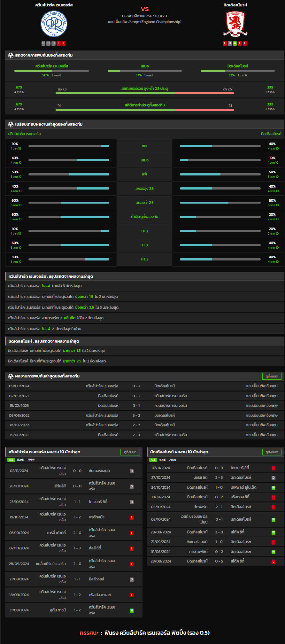The image size is (285, 644).
Task: Click the W badge for West Brom match 02/10/2024
Action: tap(273, 520)
